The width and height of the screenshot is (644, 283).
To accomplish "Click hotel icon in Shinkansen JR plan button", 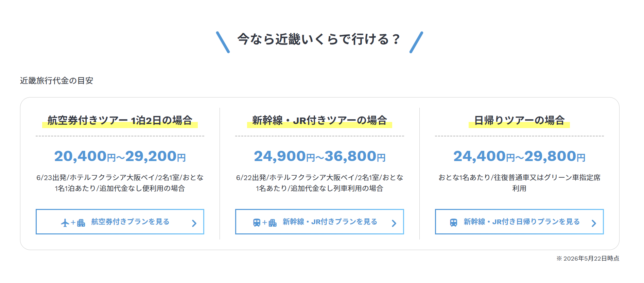I will (x=273, y=223).
